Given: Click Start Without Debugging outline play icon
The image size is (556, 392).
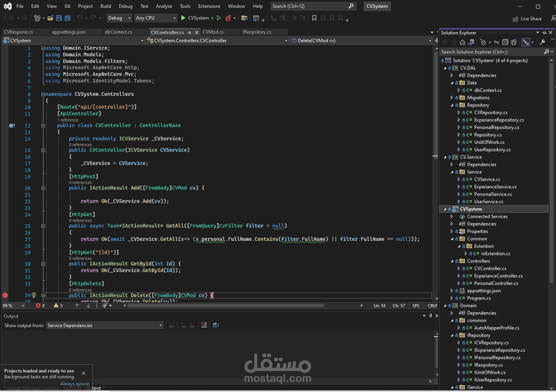Looking at the screenshot, I should pyautogui.click(x=219, y=18).
